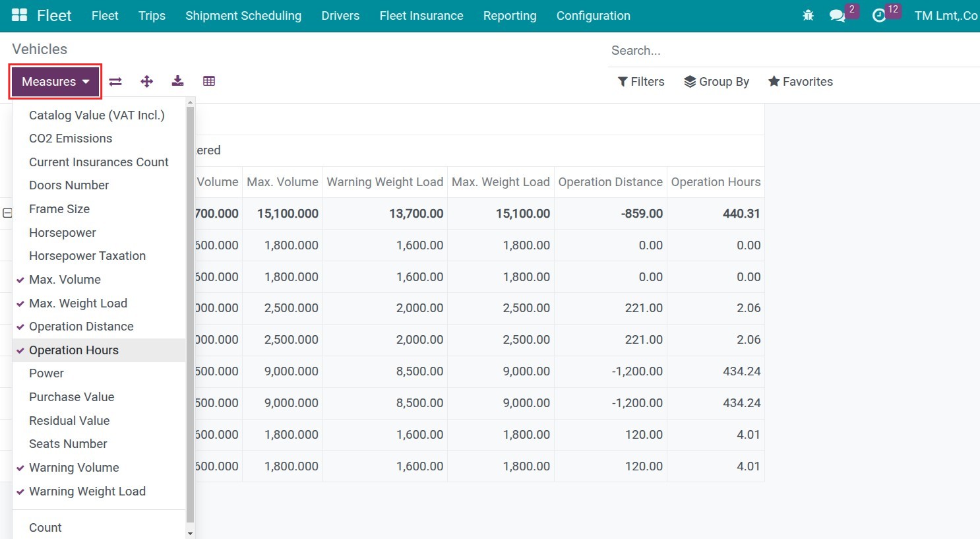Open the Fleet Insurance menu
980x539 pixels.
tap(421, 16)
